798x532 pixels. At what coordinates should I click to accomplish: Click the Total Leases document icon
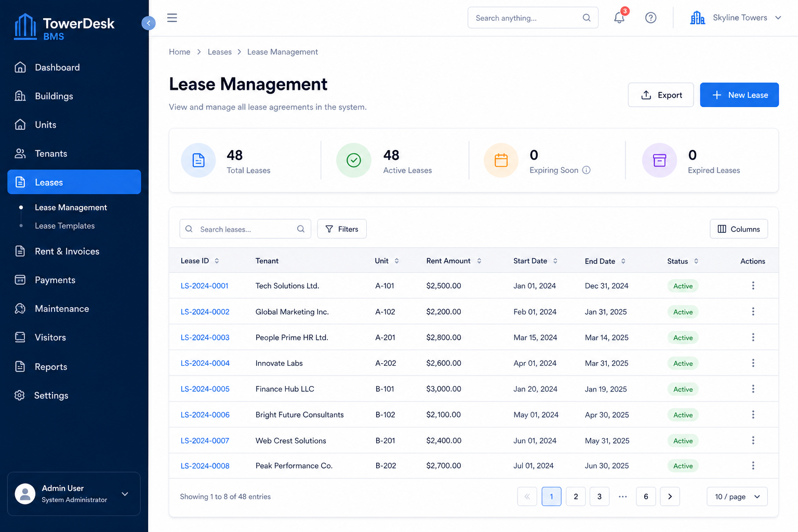(x=198, y=160)
